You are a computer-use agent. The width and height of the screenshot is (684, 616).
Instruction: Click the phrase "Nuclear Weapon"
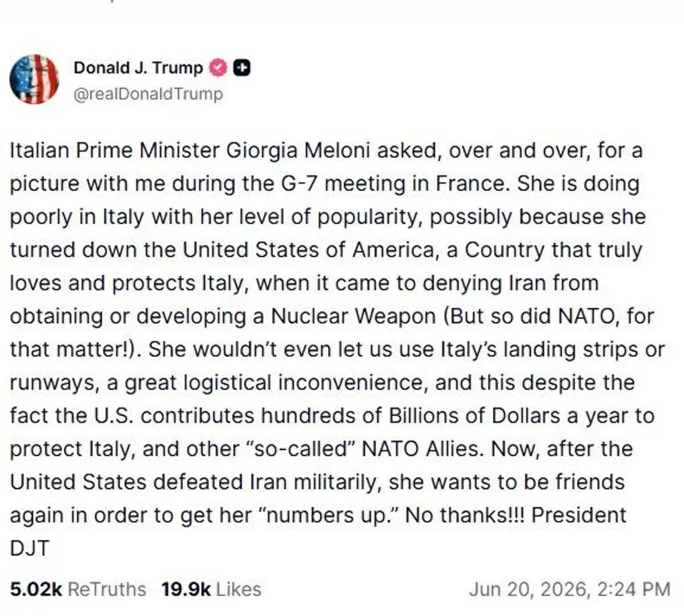354,316
